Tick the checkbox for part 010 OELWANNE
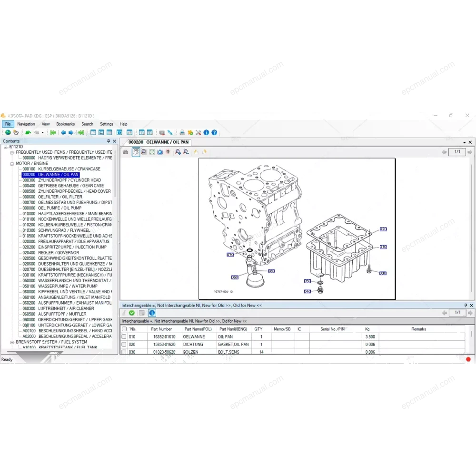The image size is (476, 476). coord(124,337)
